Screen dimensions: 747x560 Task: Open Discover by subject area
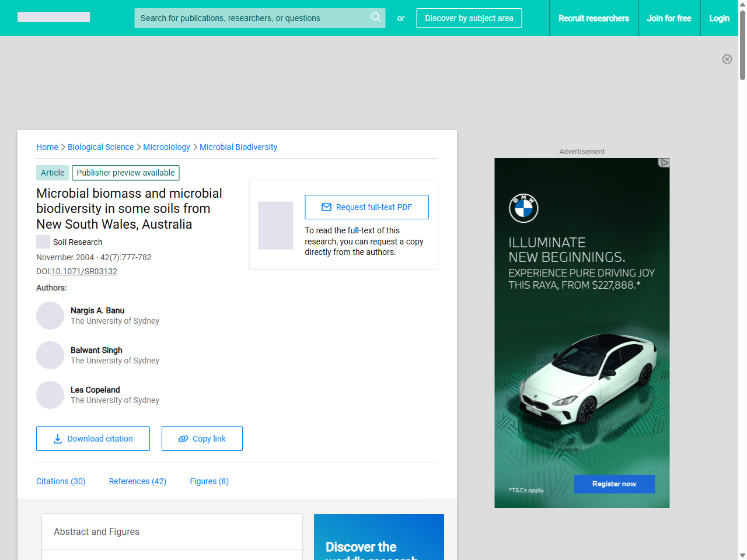click(469, 18)
